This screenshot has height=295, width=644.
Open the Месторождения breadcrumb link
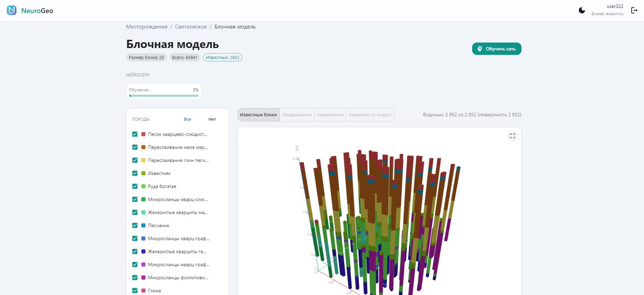(147, 27)
